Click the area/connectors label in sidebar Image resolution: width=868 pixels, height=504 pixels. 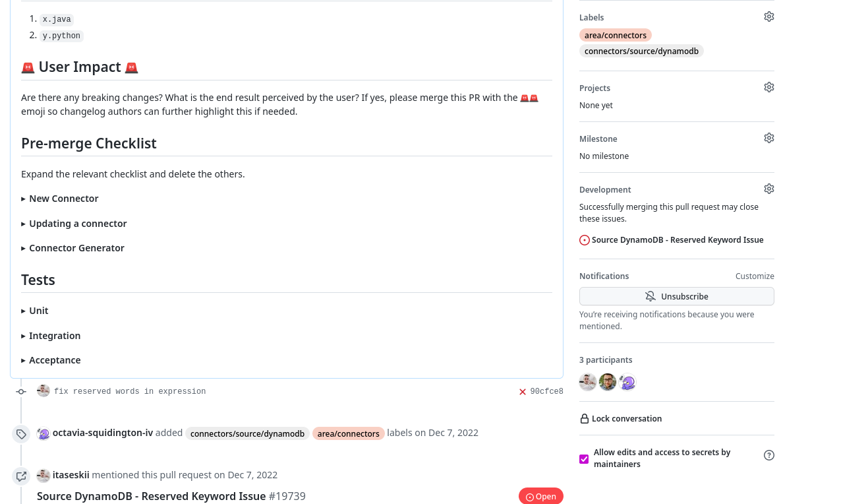click(616, 35)
